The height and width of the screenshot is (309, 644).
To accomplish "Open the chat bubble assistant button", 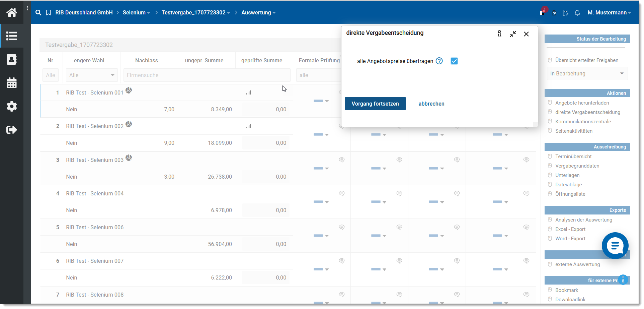I will point(615,246).
